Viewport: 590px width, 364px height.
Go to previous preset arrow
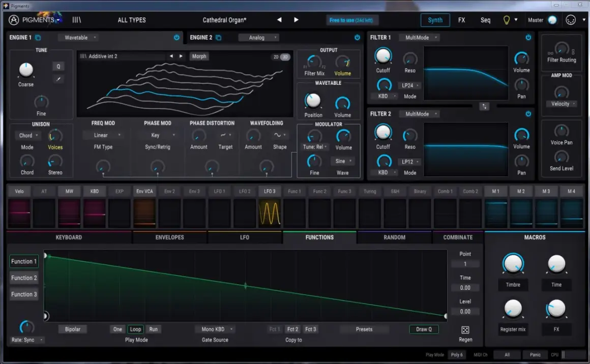click(279, 20)
